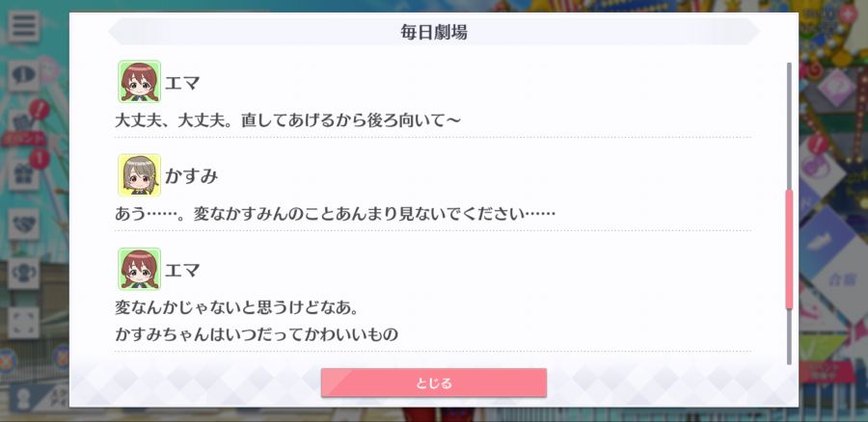868x422 pixels.
Task: Close dialog with とじる button
Action: (x=433, y=382)
